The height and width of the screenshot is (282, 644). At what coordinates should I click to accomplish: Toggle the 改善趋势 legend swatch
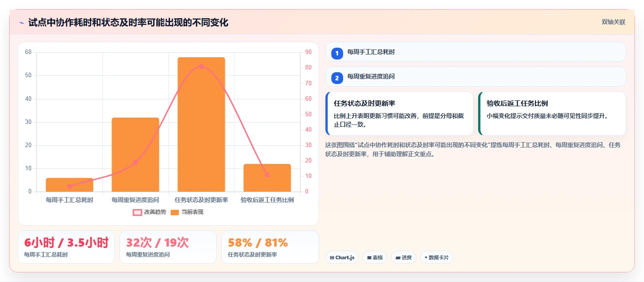137,212
